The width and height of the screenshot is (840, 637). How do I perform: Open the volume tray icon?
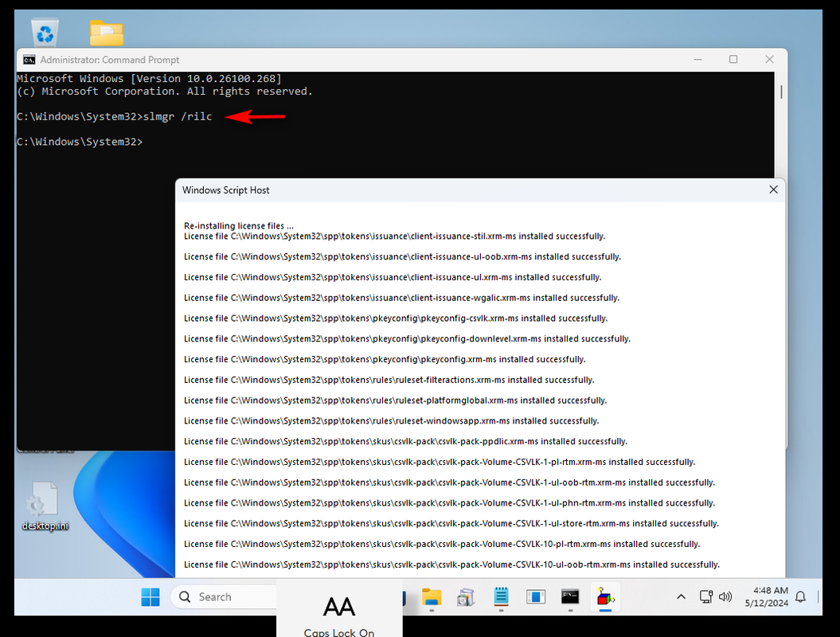(x=725, y=597)
